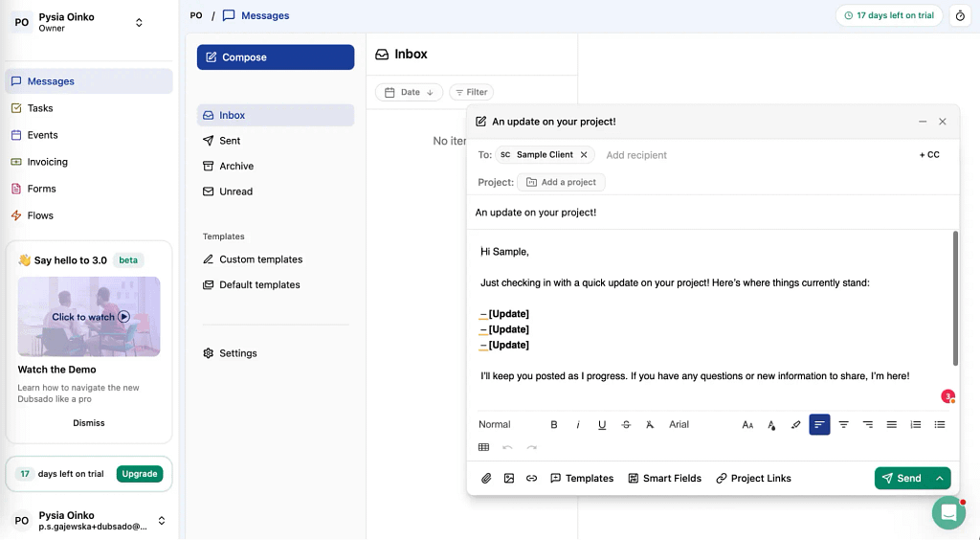Open Default templates
This screenshot has height=540, width=980.
coord(276,284)
